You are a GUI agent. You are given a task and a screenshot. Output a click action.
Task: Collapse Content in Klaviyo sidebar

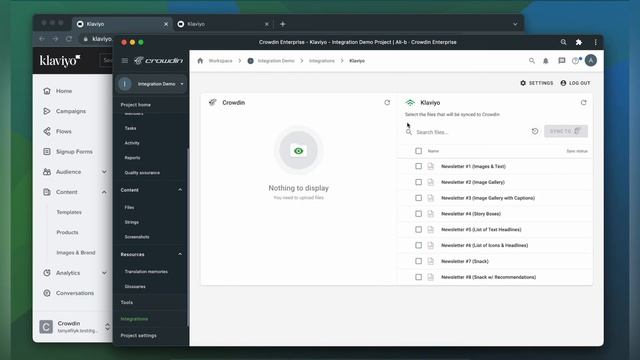[x=104, y=192]
